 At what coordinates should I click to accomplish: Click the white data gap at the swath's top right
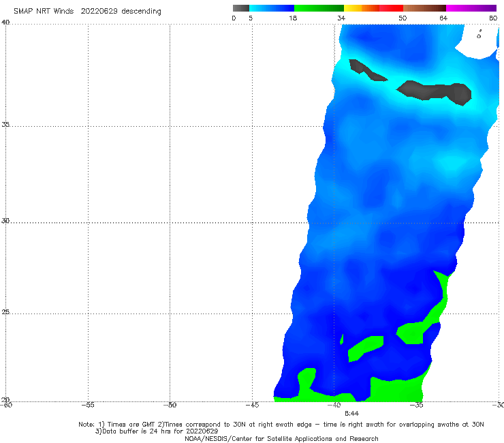(477, 42)
